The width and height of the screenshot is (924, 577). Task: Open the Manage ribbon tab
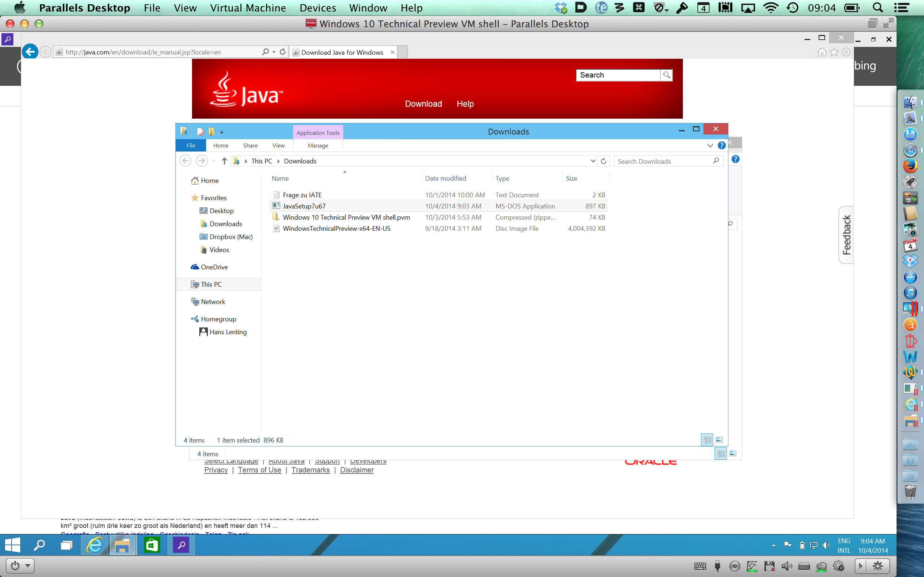pyautogui.click(x=318, y=145)
